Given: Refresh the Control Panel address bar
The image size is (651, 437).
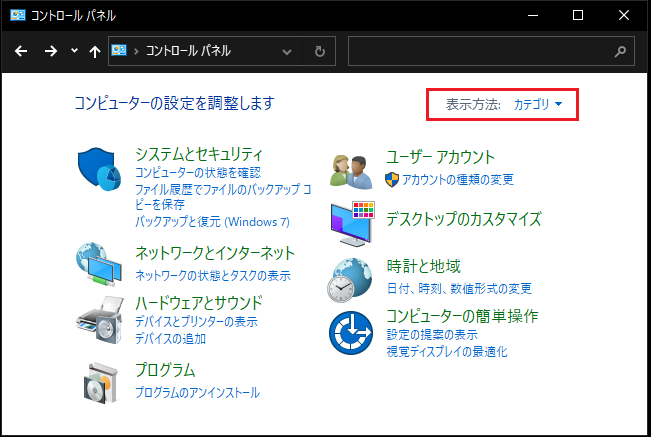Looking at the screenshot, I should pyautogui.click(x=319, y=51).
